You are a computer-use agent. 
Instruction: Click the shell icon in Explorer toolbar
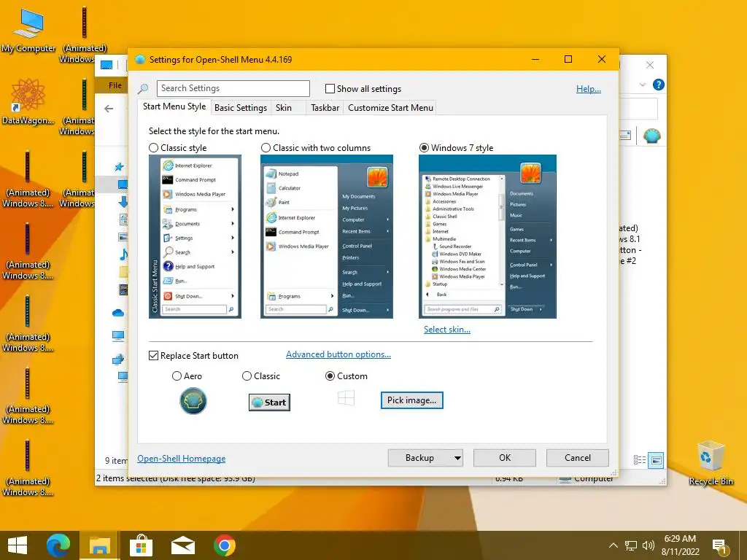(x=651, y=136)
